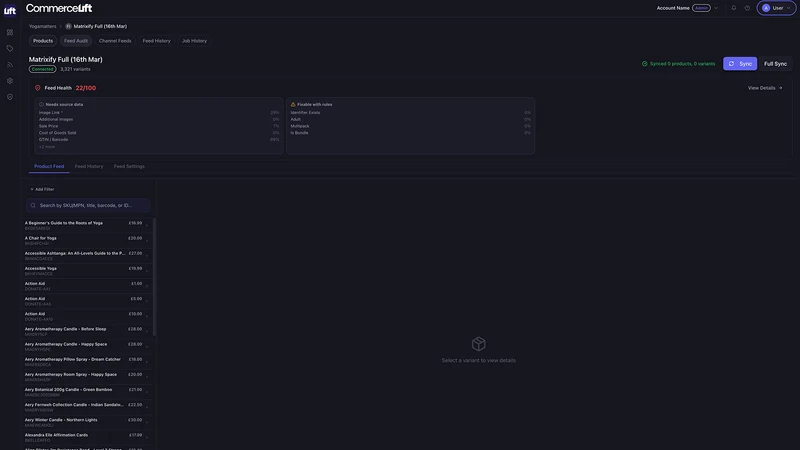The width and height of the screenshot is (800, 450).
Task: Click the Admin badge
Action: pos(702,8)
